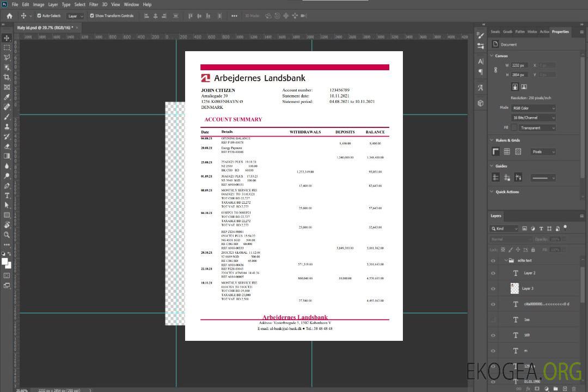Select the History Brush tool
The width and height of the screenshot is (588, 392).
pyautogui.click(x=7, y=136)
